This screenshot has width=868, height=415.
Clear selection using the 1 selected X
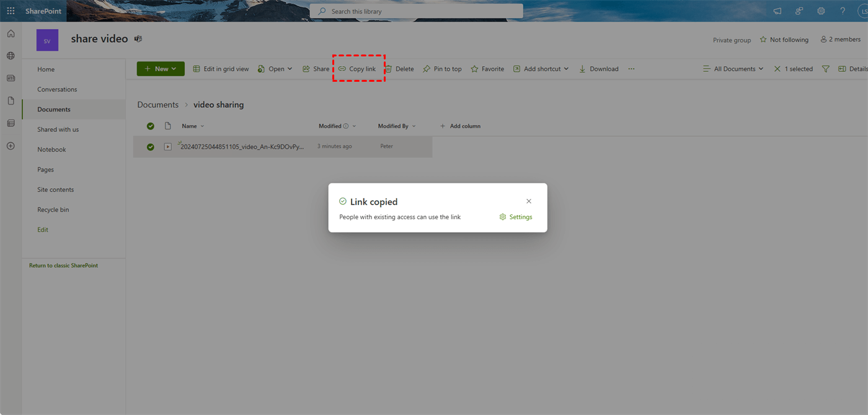pyautogui.click(x=777, y=69)
